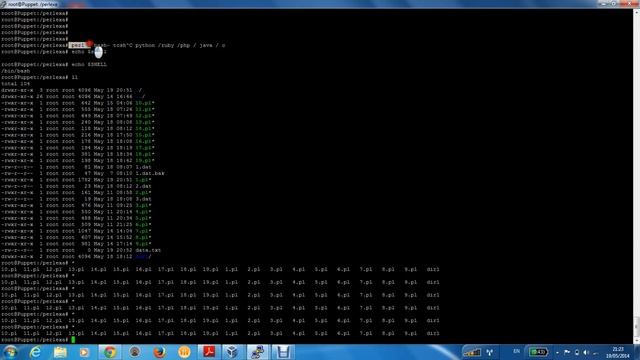Switch the EN input language indicator
The image size is (640, 360).
[516, 352]
